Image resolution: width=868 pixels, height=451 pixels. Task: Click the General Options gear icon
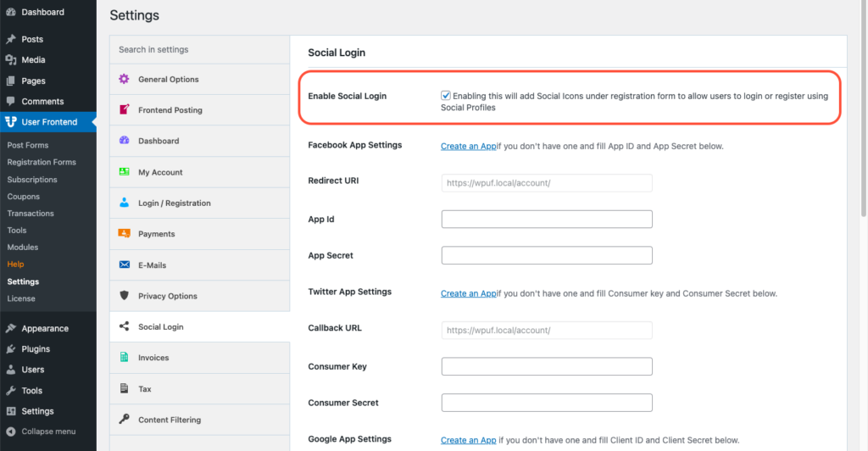point(124,79)
